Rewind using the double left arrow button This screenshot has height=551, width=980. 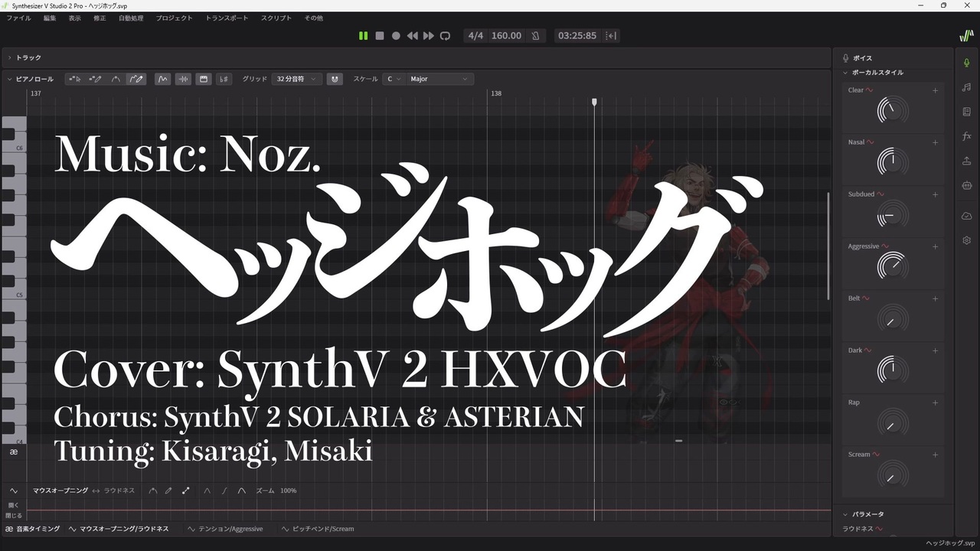(x=412, y=36)
